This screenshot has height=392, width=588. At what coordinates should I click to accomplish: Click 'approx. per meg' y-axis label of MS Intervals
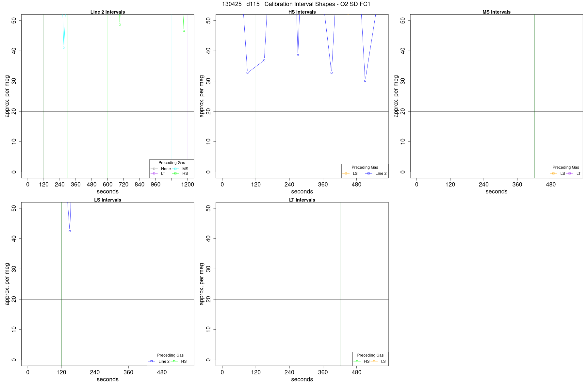[396, 96]
